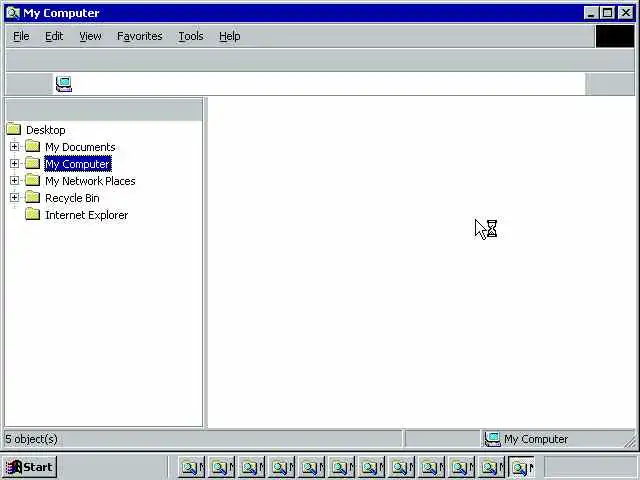Screen dimensions: 640x480
Task: Expand the My Documents tree node
Action: pyautogui.click(x=14, y=146)
